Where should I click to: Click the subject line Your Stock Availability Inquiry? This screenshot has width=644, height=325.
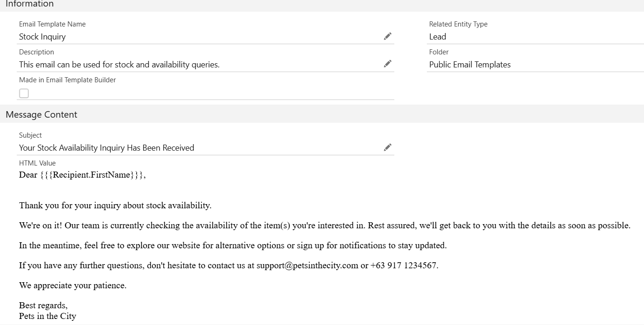pyautogui.click(x=106, y=148)
